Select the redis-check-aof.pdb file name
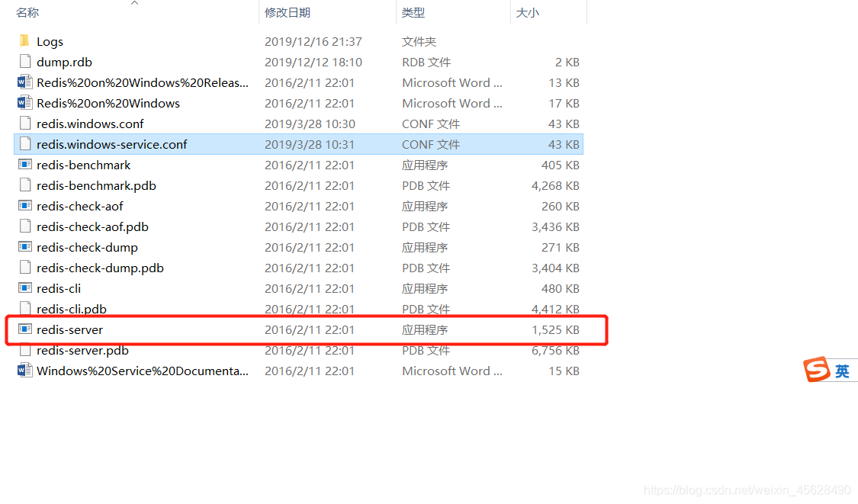 (92, 226)
